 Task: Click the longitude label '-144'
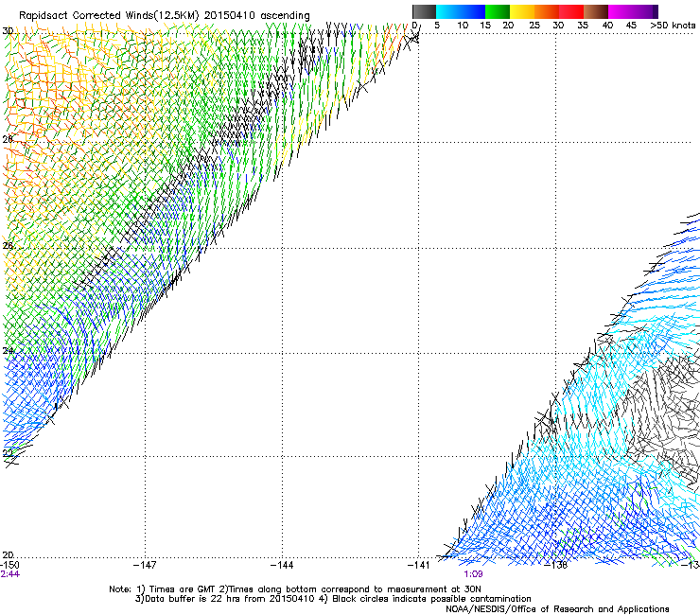tap(282, 566)
